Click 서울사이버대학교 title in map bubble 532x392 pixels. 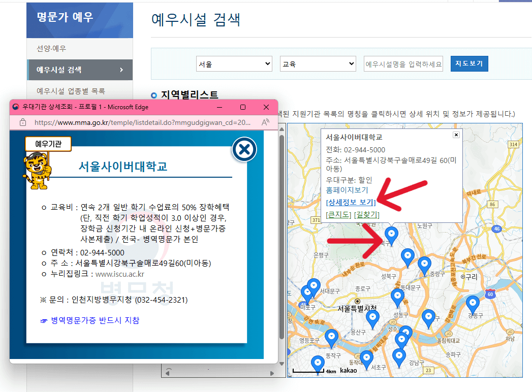click(354, 137)
